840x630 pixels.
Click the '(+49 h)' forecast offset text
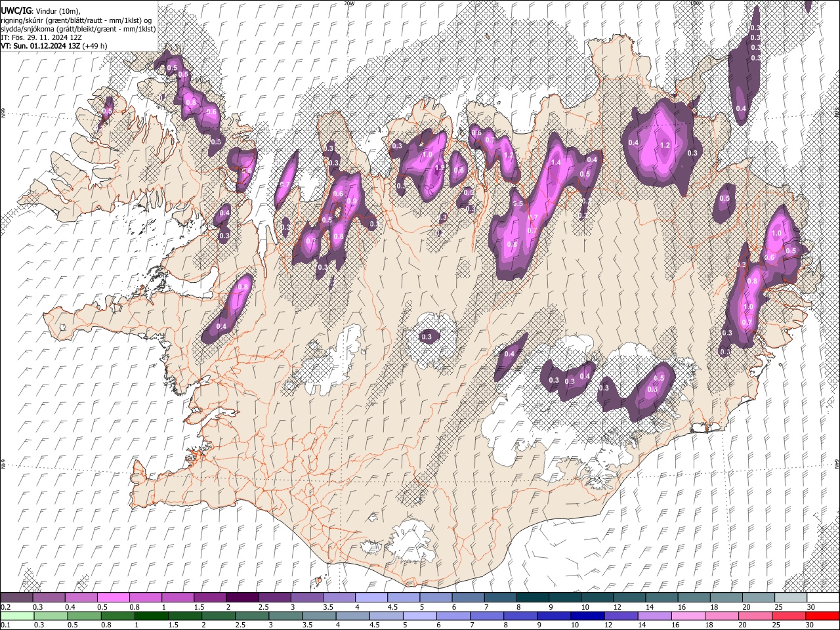click(x=95, y=46)
